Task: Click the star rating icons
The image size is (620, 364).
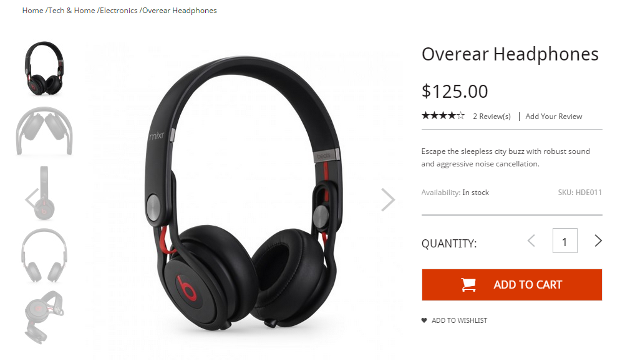Action: (x=443, y=116)
